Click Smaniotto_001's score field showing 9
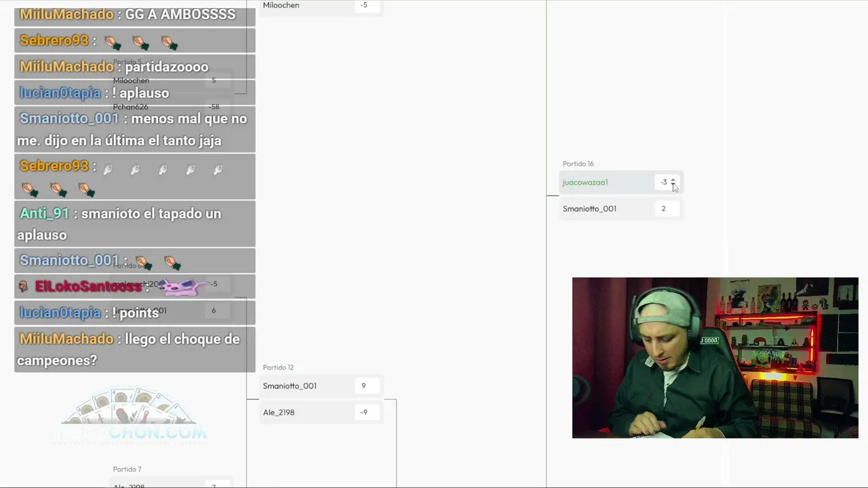The width and height of the screenshot is (868, 488). 366,386
